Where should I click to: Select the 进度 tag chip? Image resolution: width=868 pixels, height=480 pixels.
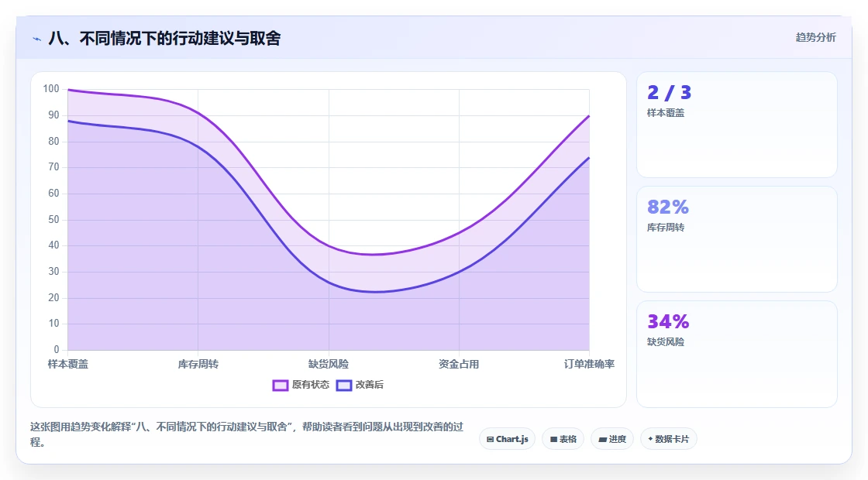pos(612,439)
